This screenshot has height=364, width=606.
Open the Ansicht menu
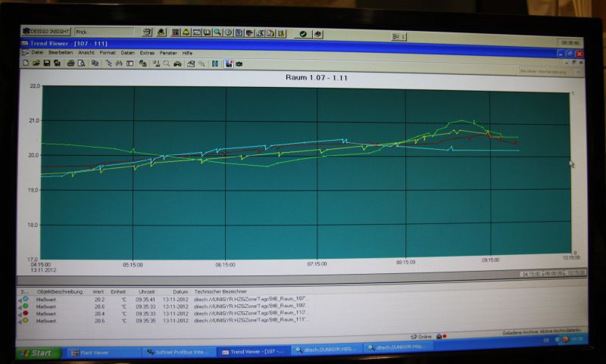tap(86, 53)
